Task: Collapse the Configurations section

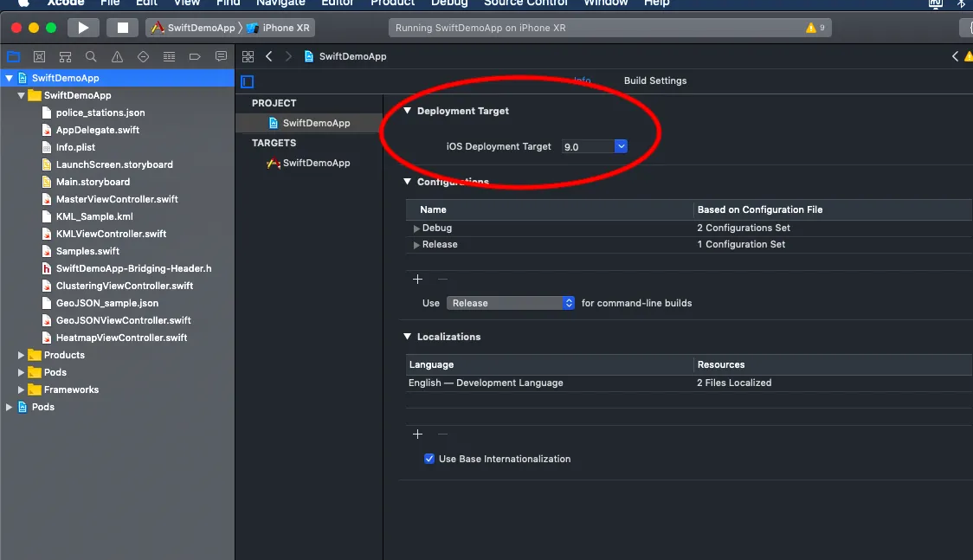Action: tap(407, 181)
